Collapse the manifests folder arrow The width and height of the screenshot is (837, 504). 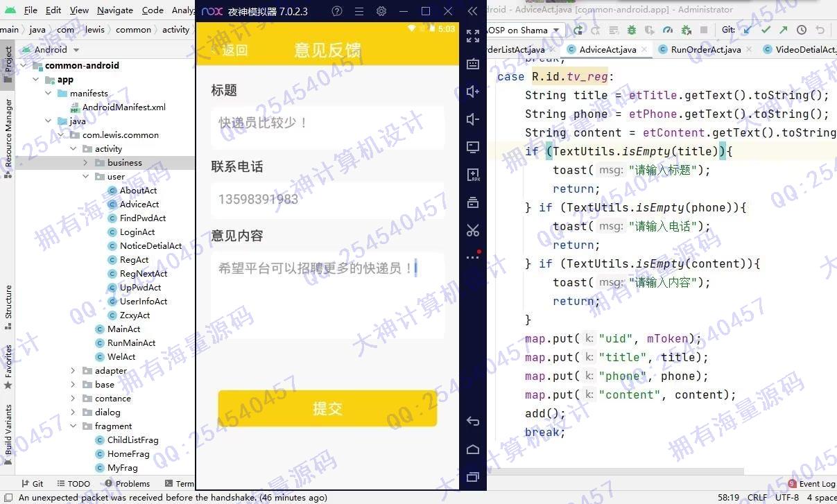pos(49,94)
